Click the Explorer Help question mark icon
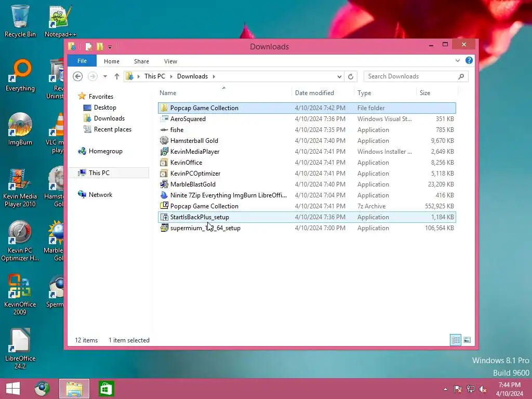This screenshot has width=532, height=399. coord(469,60)
